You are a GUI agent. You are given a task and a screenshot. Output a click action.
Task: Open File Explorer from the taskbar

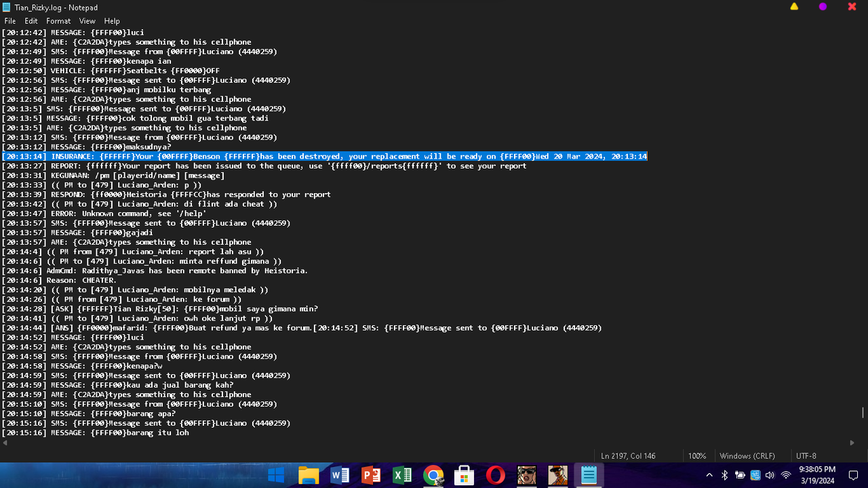click(309, 475)
